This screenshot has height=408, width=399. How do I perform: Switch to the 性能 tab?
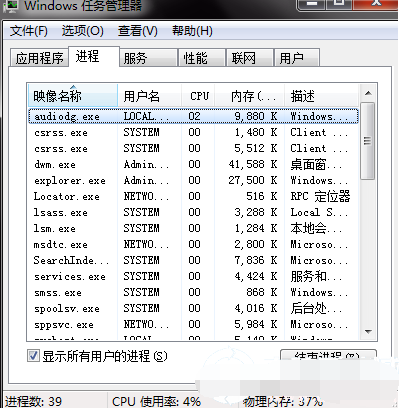tap(202, 58)
